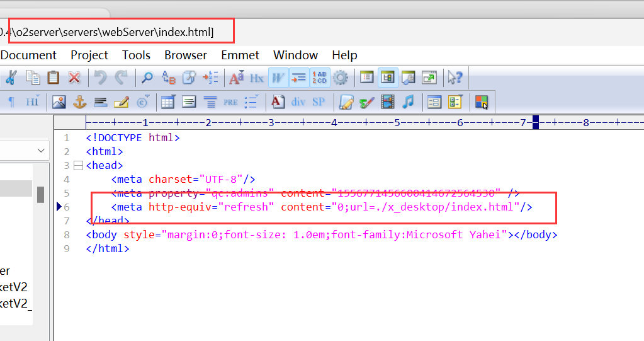The image size is (644, 341).
Task: Collapse the head tag fold marker
Action: tap(78, 166)
